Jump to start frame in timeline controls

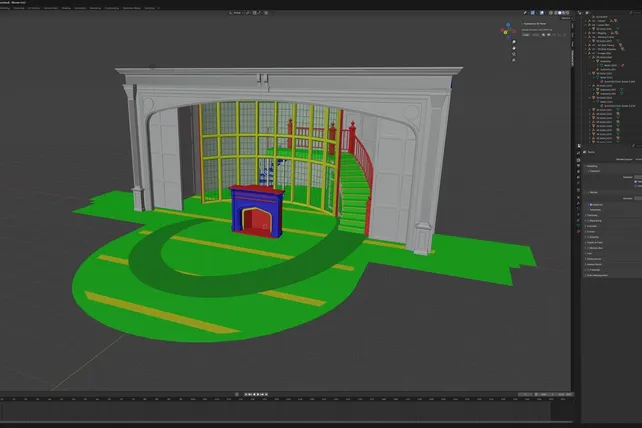tap(246, 394)
